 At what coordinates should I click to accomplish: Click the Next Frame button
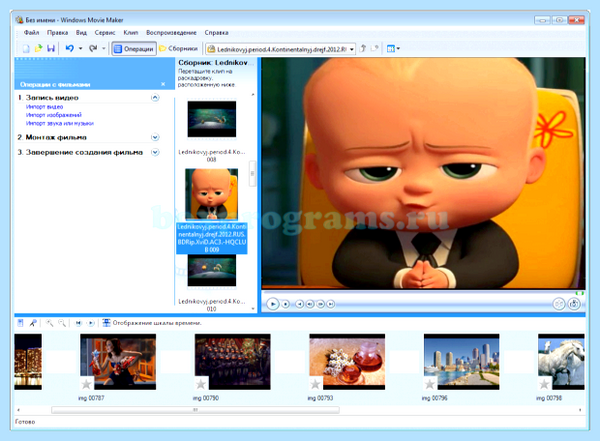coord(320,304)
